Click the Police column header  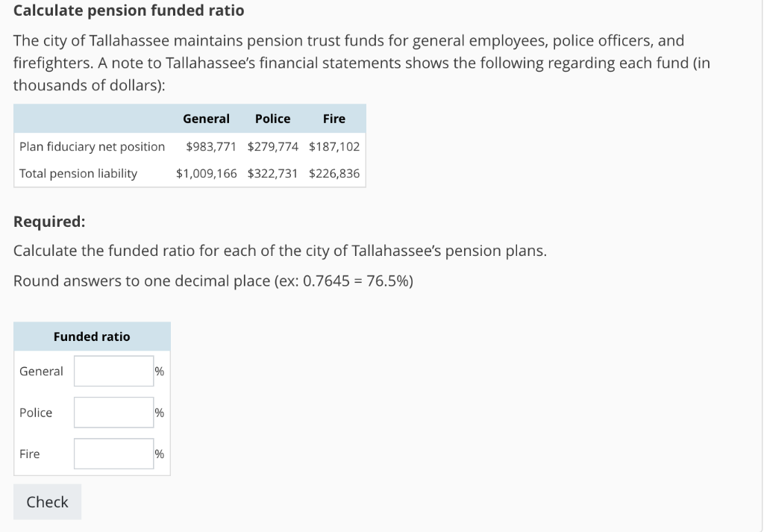272,118
